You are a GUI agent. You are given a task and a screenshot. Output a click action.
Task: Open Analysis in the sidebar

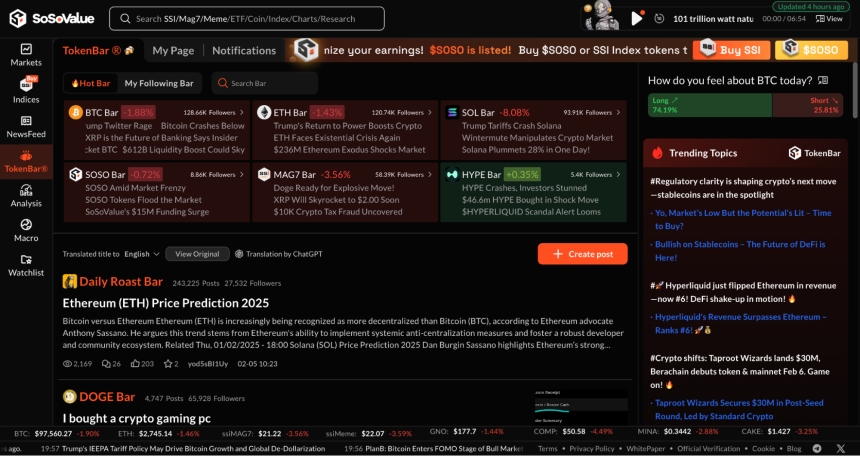tap(26, 196)
